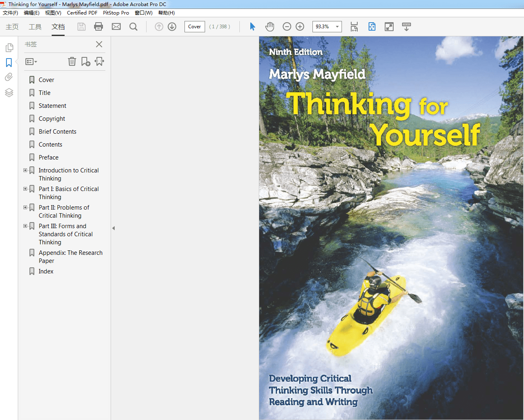This screenshot has height=420, width=524.
Task: Select Part I: Basics of Critical Thinking
Action: point(69,193)
